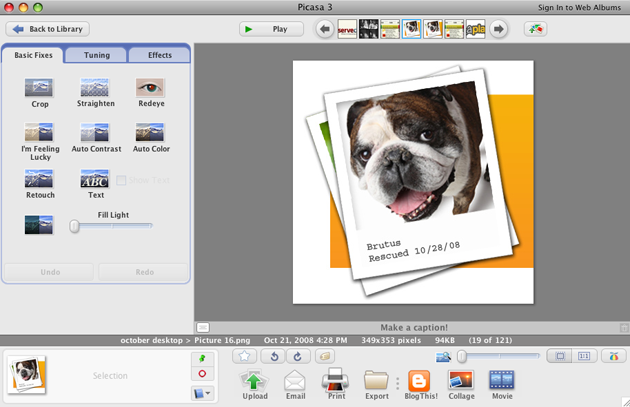Open the Collage maker
Viewport: 630px width, 407px height.
click(x=461, y=380)
